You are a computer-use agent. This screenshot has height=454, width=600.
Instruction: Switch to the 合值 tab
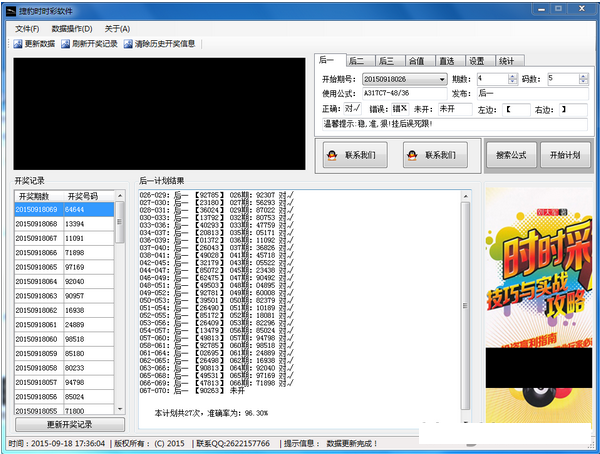(416, 61)
